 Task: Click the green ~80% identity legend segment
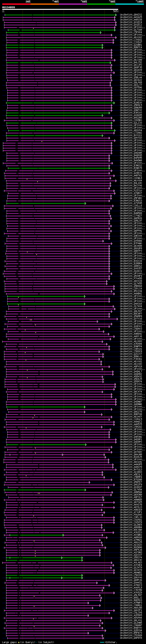[x=101, y=4]
